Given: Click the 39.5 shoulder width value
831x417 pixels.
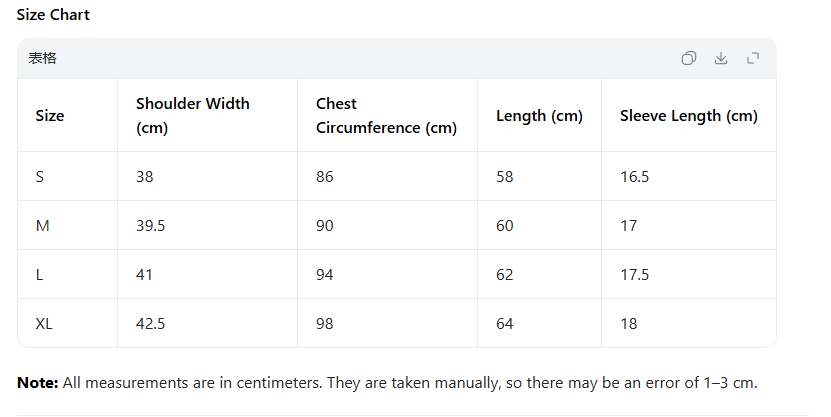Looking at the screenshot, I should click(x=150, y=226).
